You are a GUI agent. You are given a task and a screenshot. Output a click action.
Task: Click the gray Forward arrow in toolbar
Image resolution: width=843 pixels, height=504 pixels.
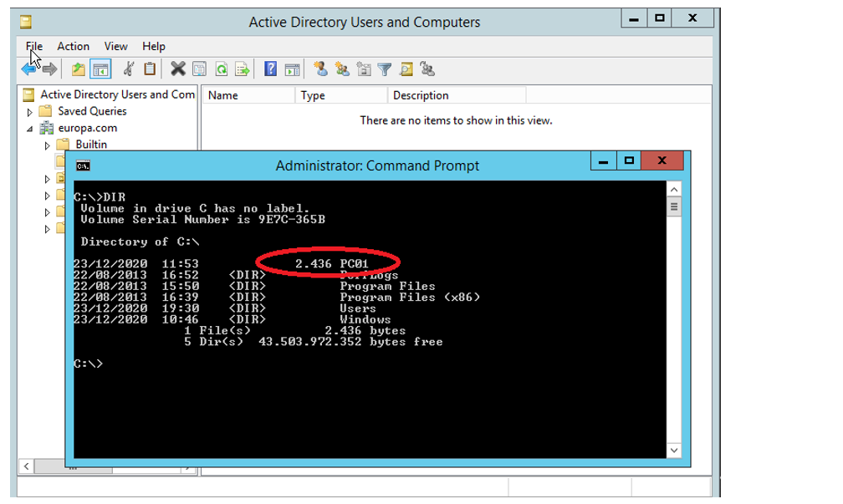[49, 69]
